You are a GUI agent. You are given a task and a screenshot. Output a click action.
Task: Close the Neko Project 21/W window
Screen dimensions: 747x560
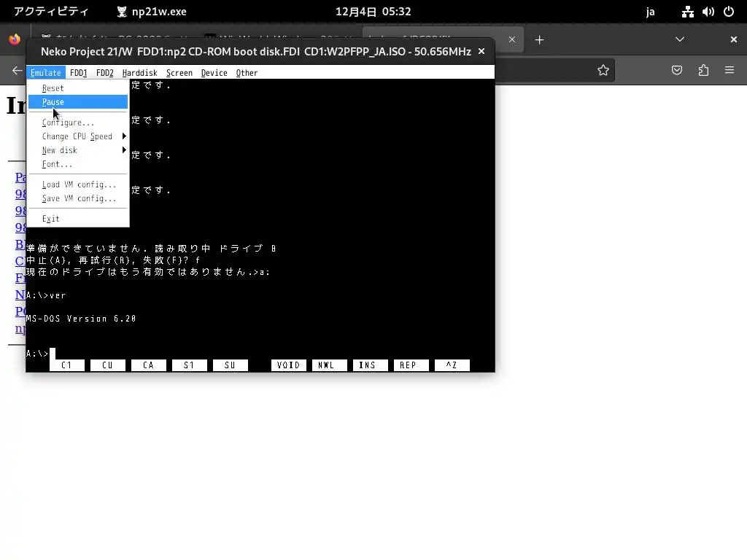click(481, 51)
